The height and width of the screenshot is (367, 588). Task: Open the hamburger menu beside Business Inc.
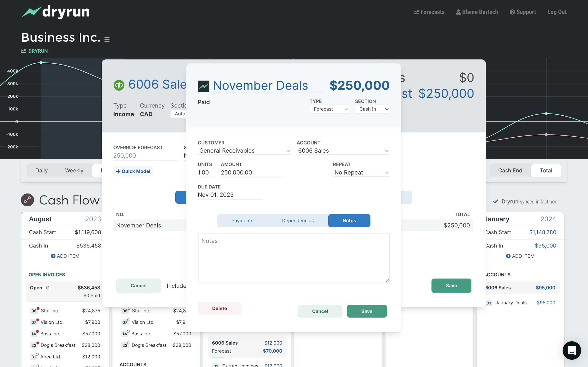pyautogui.click(x=107, y=39)
